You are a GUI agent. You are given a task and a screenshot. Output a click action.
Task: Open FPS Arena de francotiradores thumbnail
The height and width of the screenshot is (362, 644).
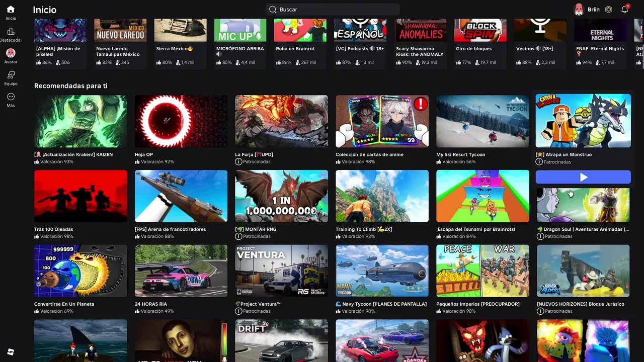point(181,196)
